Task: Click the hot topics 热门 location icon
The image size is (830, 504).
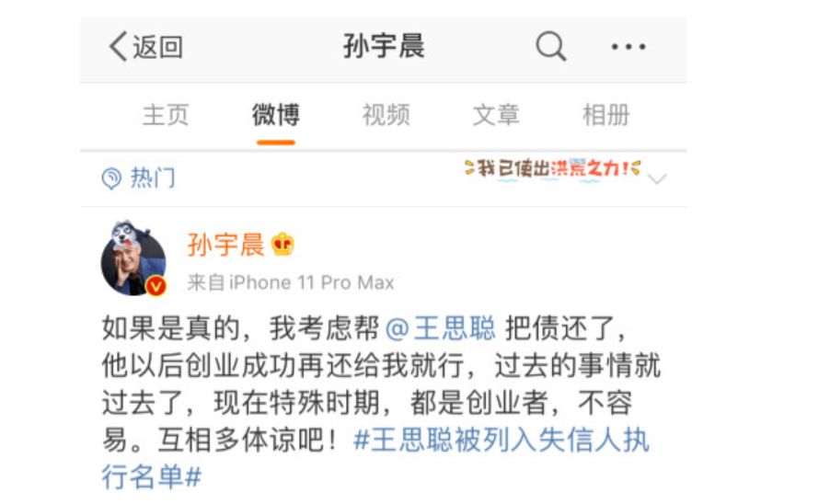Action: (x=111, y=178)
